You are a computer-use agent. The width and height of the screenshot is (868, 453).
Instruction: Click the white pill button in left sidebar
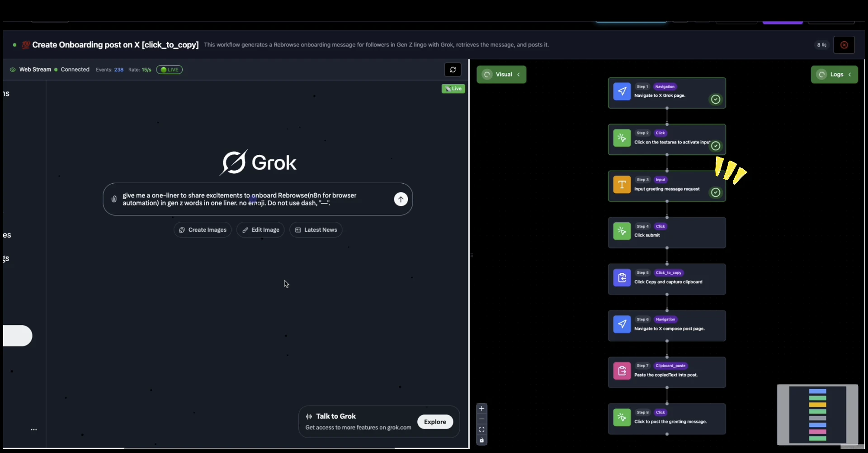(18, 336)
